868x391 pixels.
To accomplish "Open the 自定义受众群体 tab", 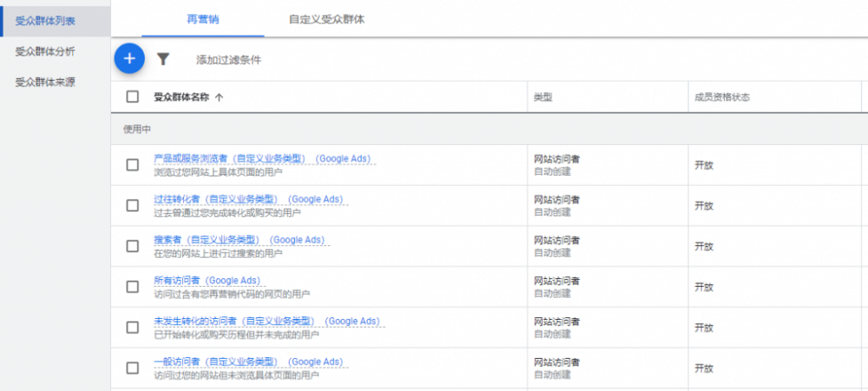I will (x=326, y=19).
